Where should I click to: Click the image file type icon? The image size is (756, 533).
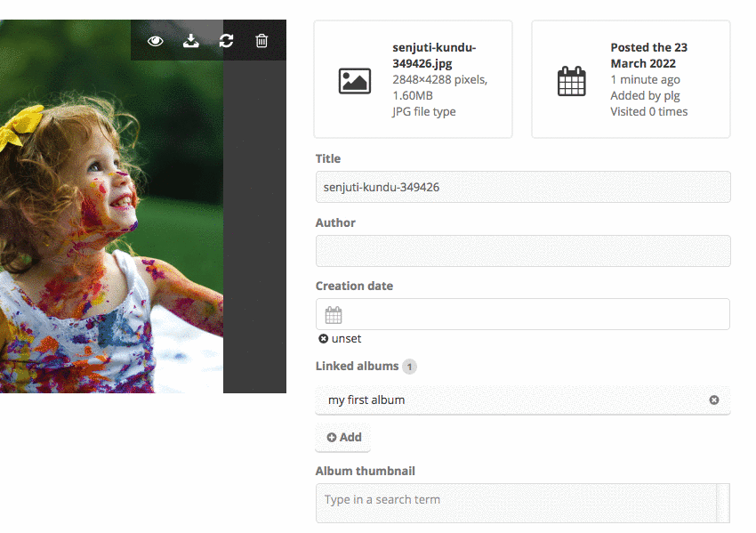tap(355, 81)
